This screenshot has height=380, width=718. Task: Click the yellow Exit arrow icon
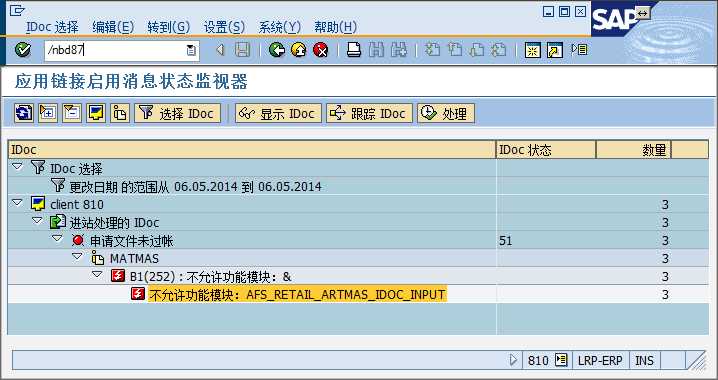pos(299,50)
